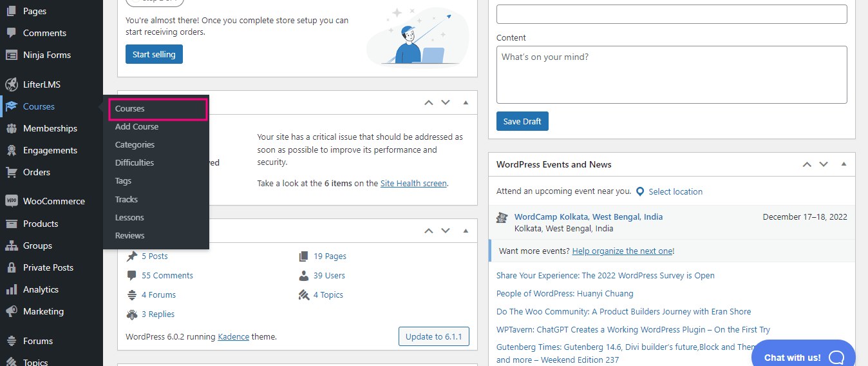Click Update to 6.1.1 button
Image resolution: width=868 pixels, height=366 pixels.
pyautogui.click(x=434, y=336)
